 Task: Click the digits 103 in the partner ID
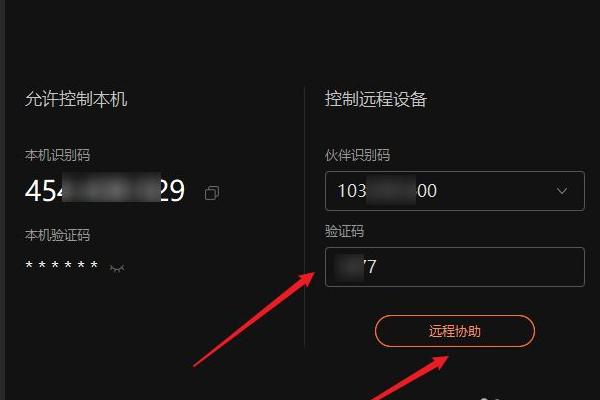pyautogui.click(x=352, y=191)
